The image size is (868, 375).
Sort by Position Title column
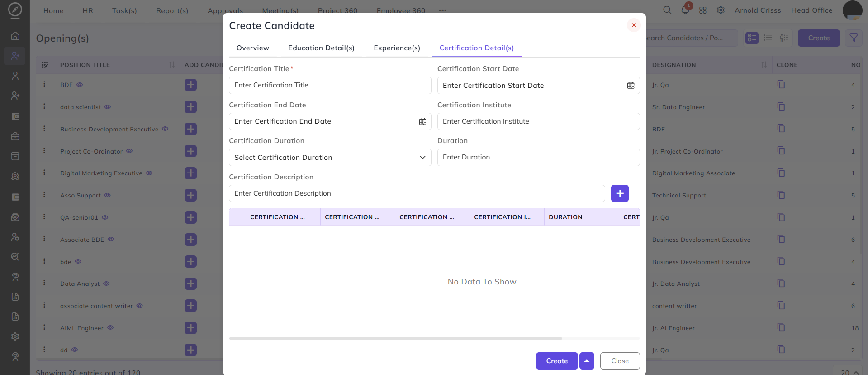(x=172, y=65)
